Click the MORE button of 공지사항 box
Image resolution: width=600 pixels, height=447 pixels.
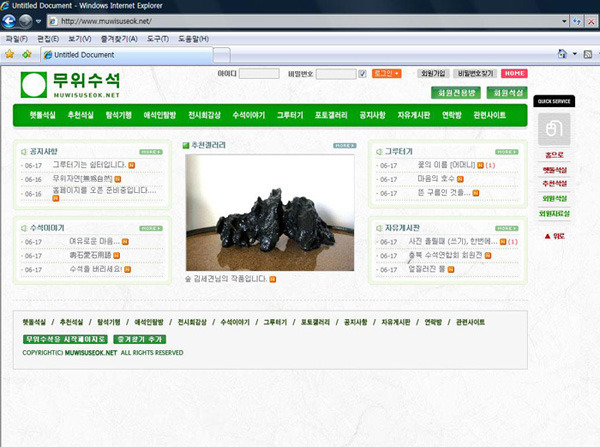click(x=151, y=152)
